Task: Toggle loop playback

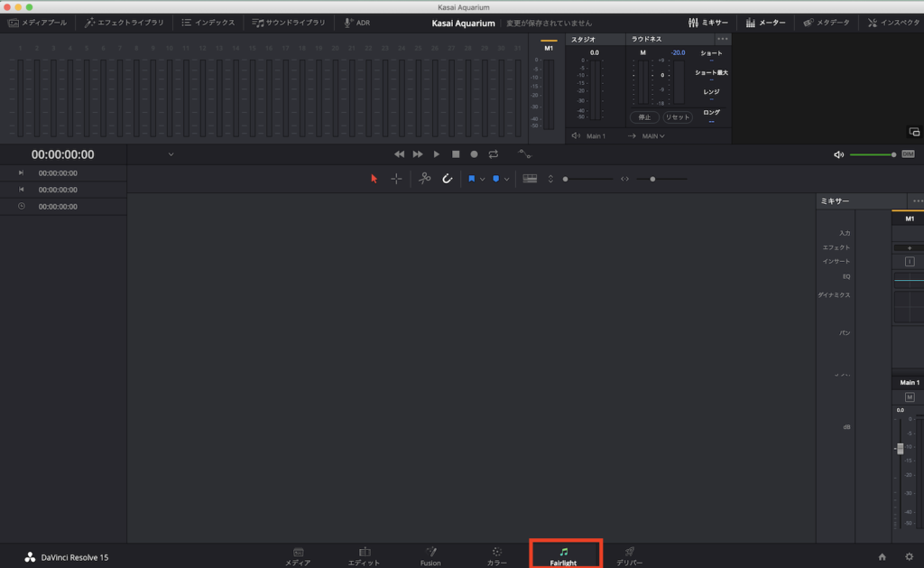Action: pyautogui.click(x=494, y=154)
